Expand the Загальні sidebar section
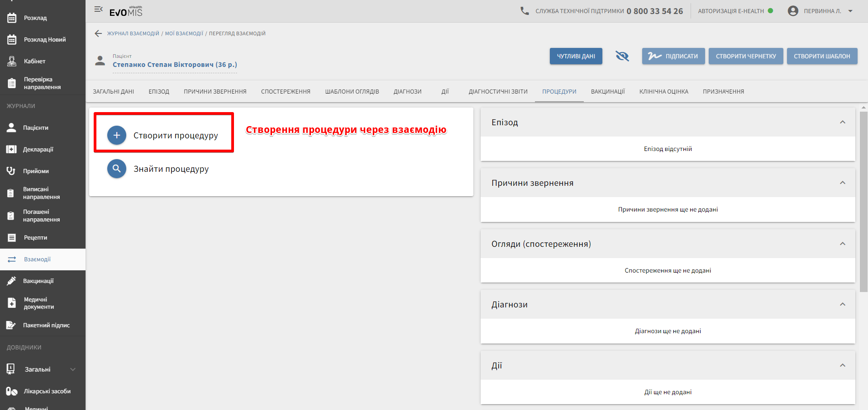Viewport: 868px width, 410px height. point(72,369)
